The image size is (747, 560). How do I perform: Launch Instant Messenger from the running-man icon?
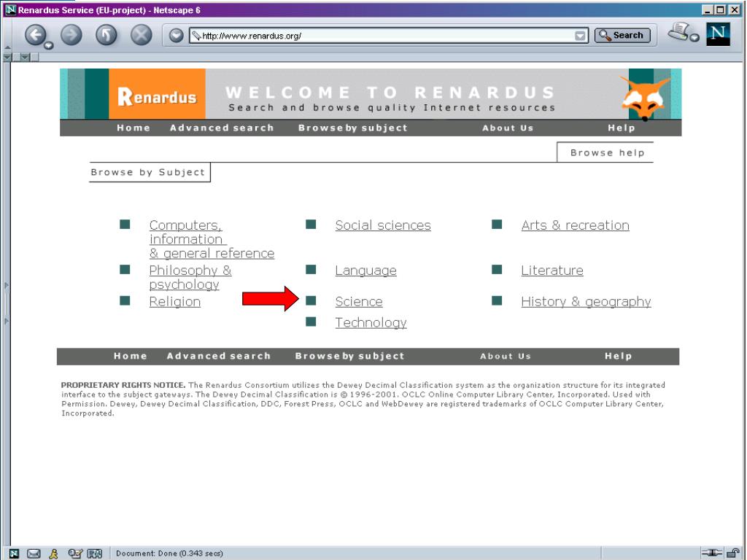coord(54,553)
